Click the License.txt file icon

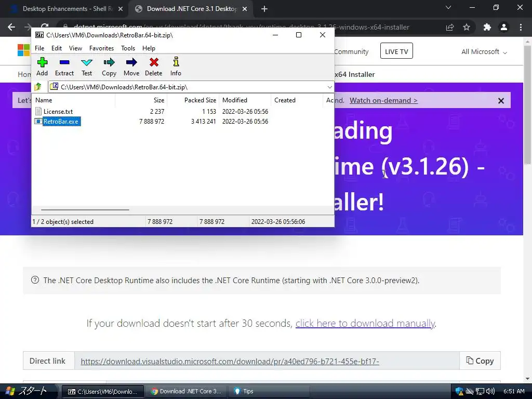38,111
